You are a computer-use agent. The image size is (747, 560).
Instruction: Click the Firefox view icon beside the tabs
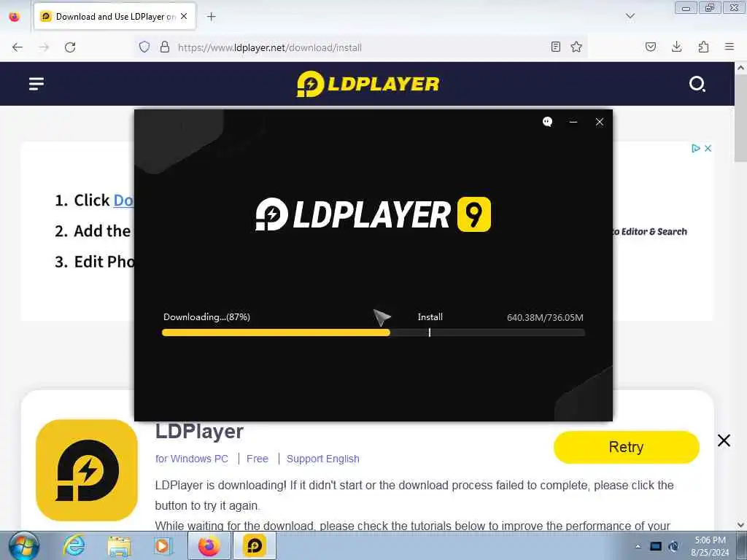15,17
